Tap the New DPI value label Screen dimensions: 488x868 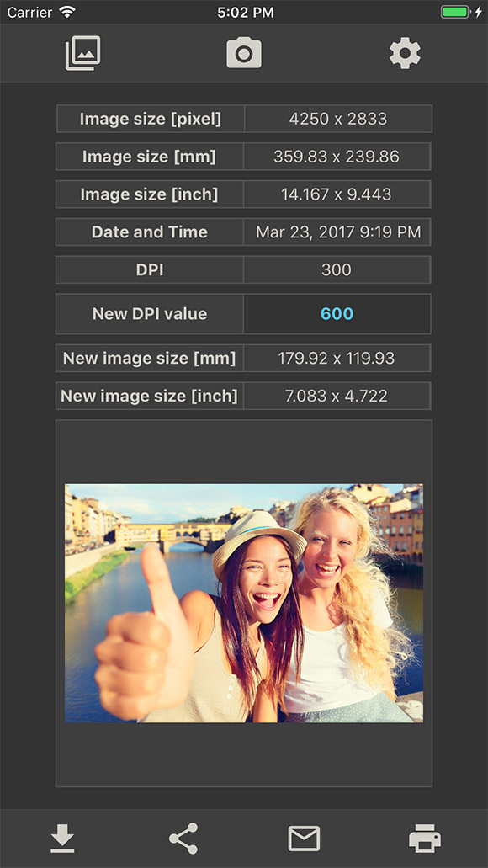coord(150,314)
